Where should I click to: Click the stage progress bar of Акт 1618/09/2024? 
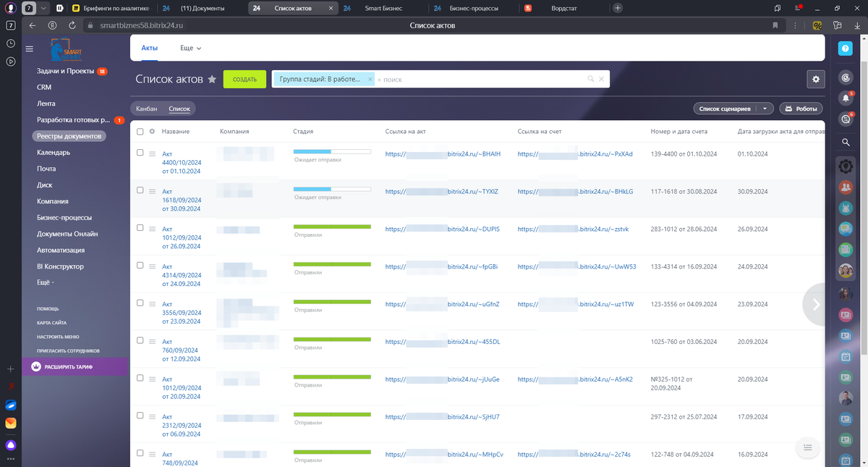[332, 189]
